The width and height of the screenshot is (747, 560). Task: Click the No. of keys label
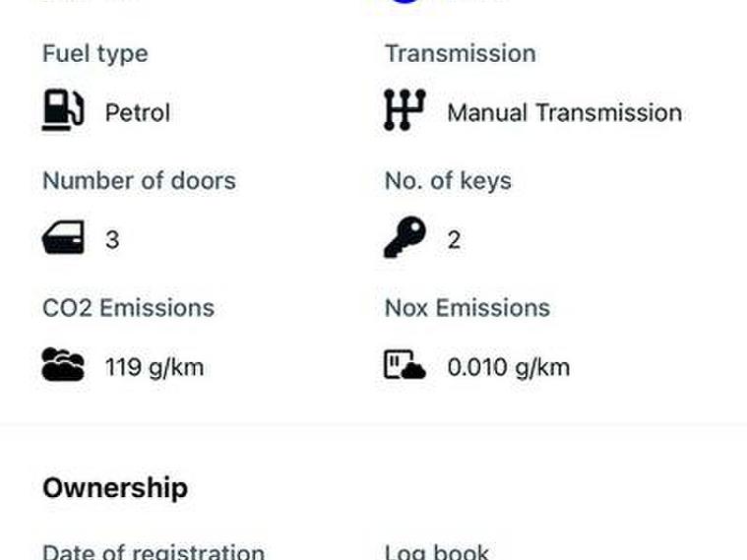pos(448,181)
